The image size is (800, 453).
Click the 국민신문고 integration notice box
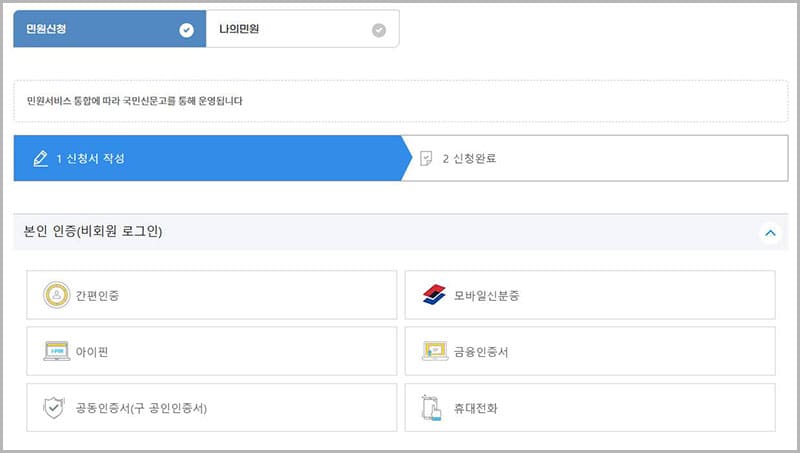point(400,101)
